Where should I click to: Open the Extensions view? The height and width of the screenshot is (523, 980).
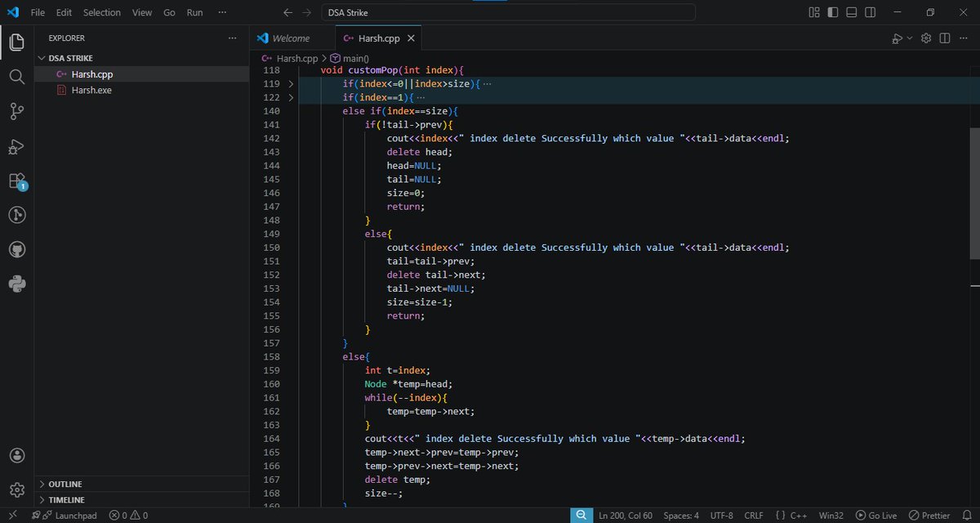pos(17,181)
